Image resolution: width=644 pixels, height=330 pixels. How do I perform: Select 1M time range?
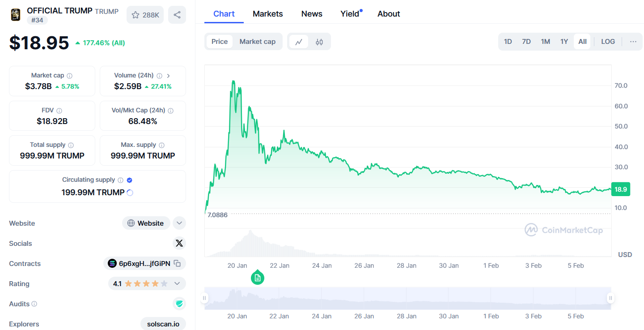pos(546,42)
